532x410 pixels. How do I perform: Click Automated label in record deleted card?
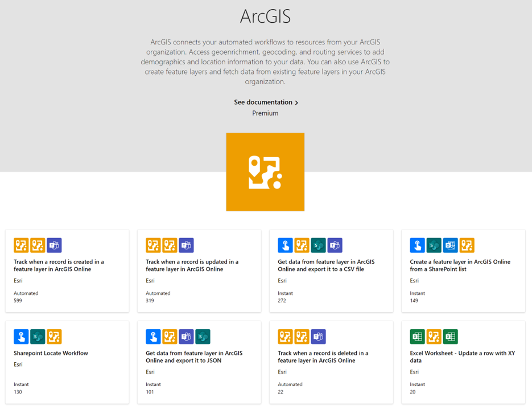tap(290, 384)
